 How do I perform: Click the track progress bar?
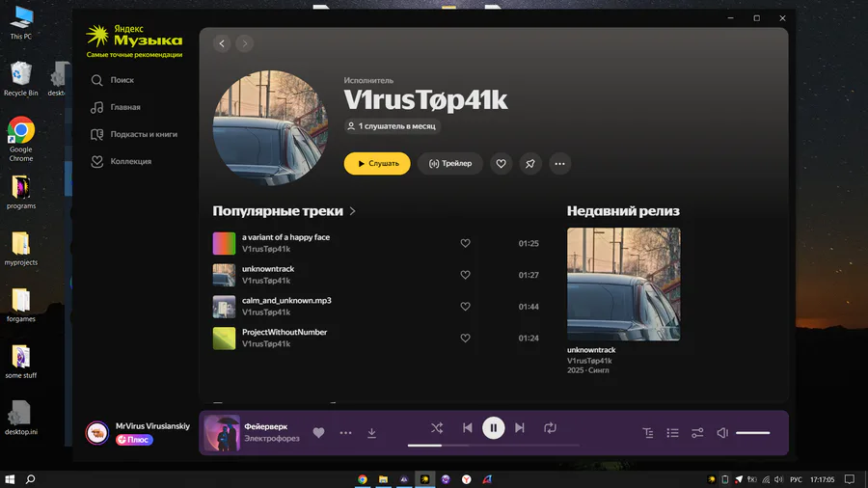pos(493,445)
